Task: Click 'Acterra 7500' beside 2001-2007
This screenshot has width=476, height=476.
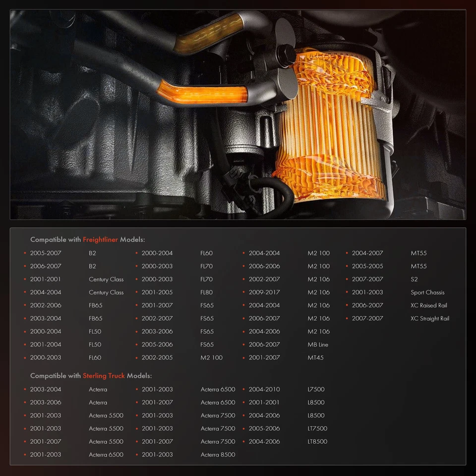Action: click(218, 441)
